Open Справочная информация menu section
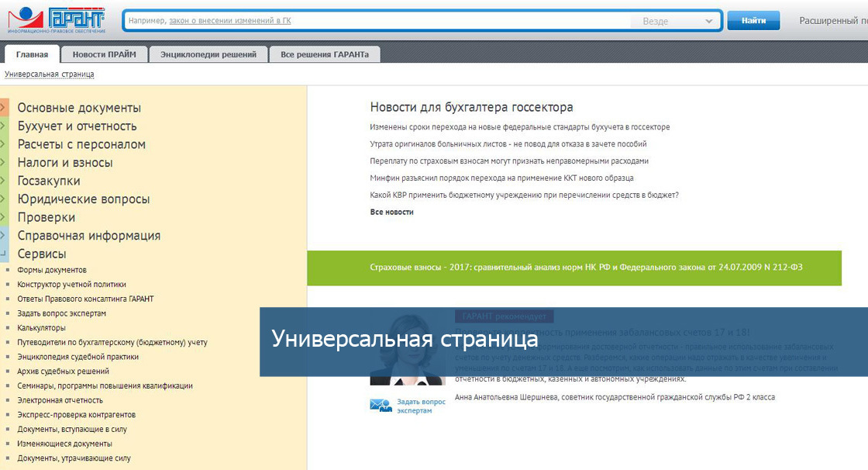 [88, 236]
